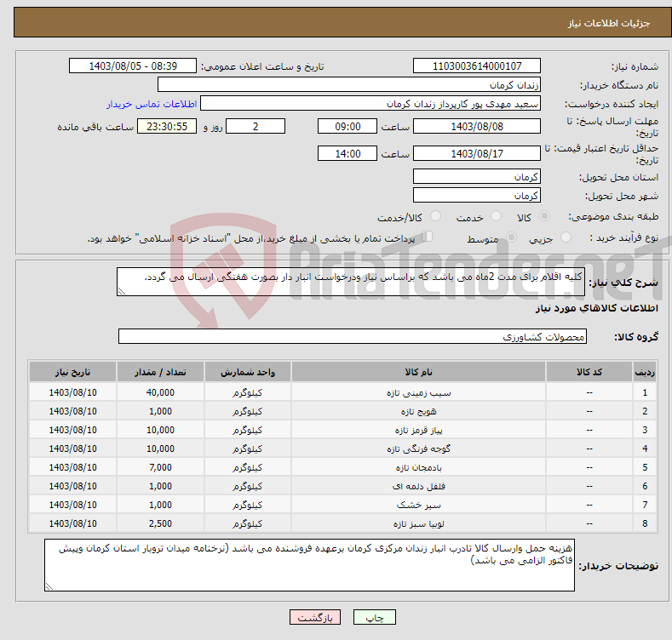Click the general need description text area
Image resolution: width=672 pixels, height=640 pixels.
click(x=351, y=282)
